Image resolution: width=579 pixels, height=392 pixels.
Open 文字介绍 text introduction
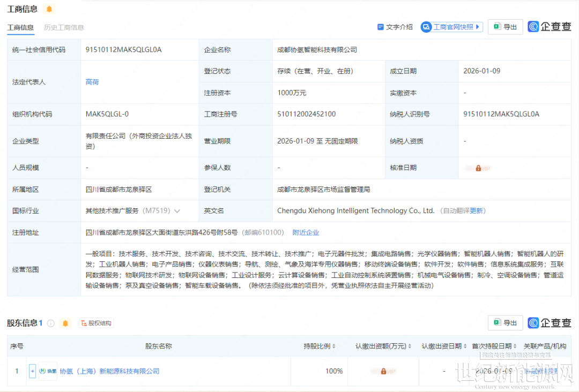[395, 27]
